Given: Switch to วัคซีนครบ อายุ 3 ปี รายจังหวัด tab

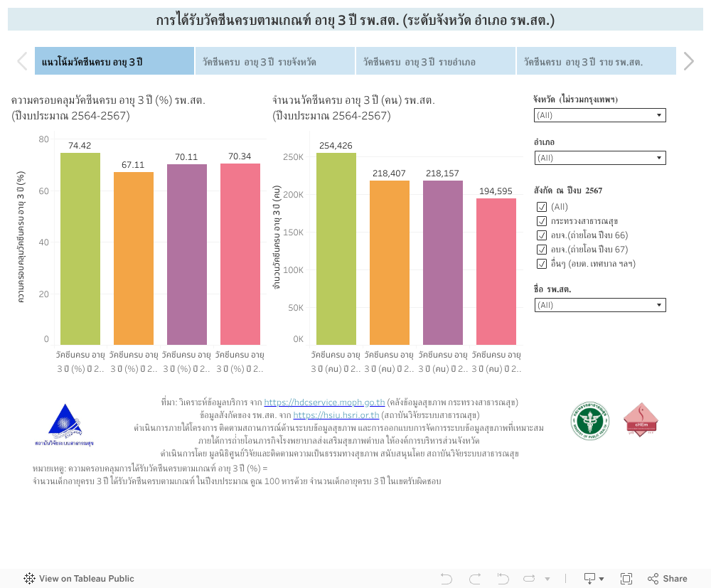Looking at the screenshot, I should [x=275, y=62].
